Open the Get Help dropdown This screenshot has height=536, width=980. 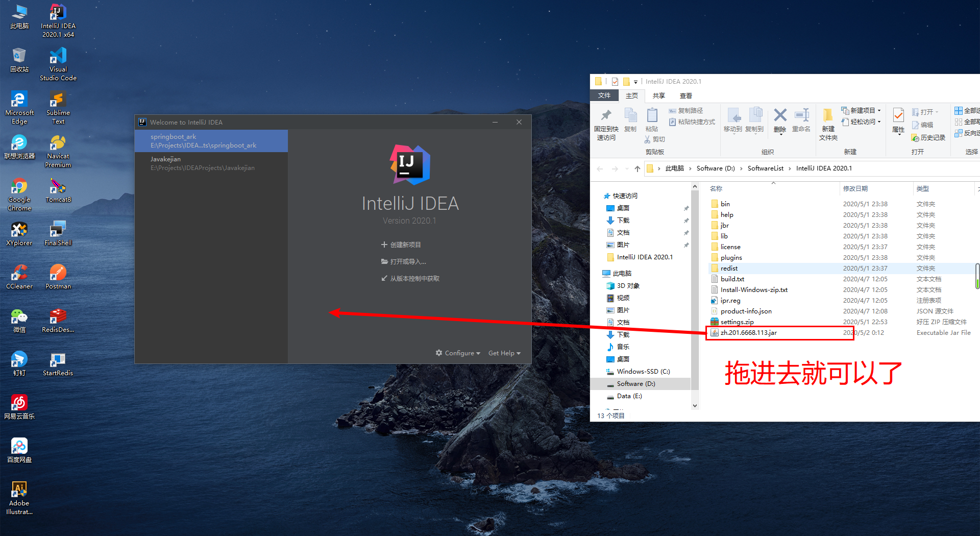click(x=504, y=353)
